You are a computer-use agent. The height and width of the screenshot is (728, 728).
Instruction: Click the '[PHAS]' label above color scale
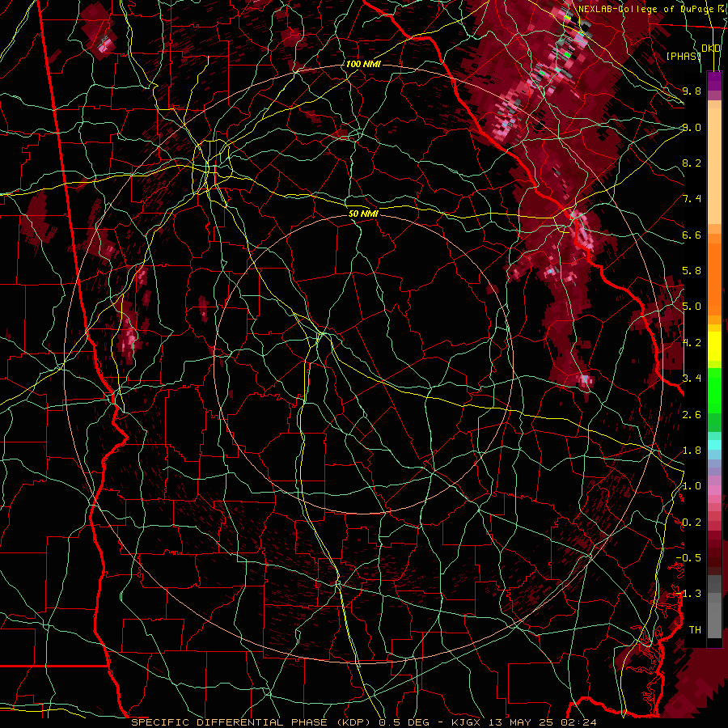point(684,56)
